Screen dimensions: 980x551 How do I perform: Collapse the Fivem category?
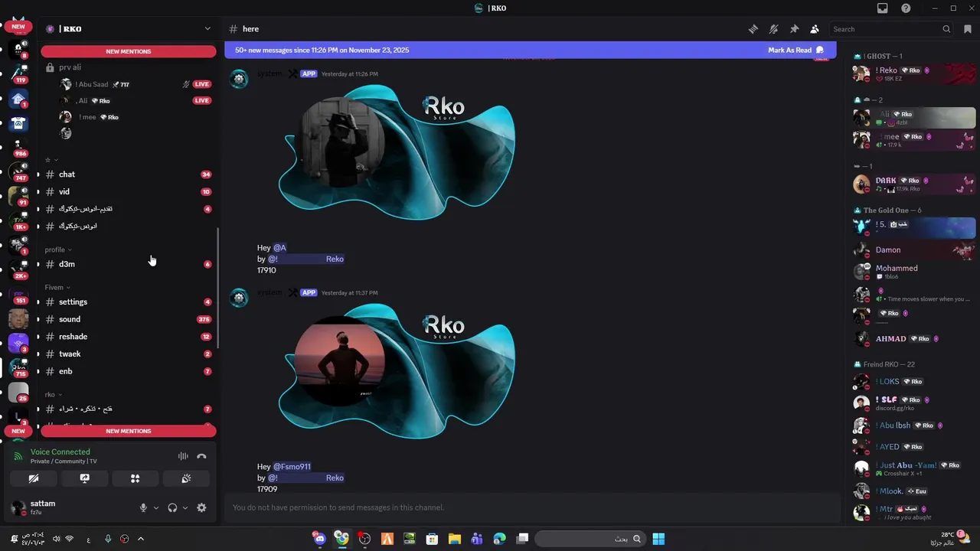tap(57, 288)
